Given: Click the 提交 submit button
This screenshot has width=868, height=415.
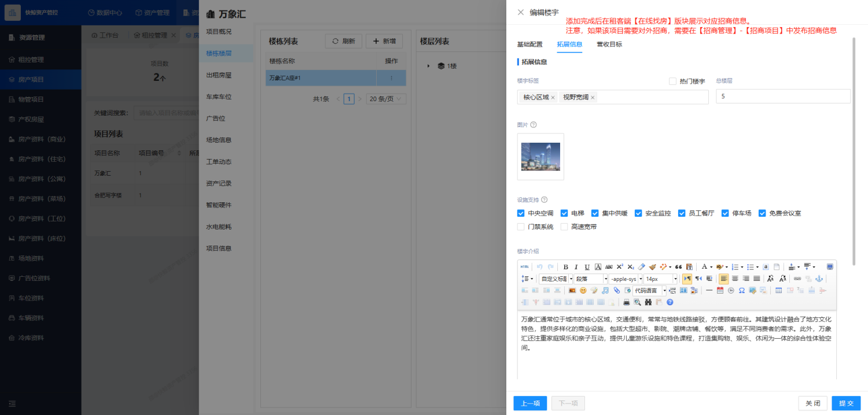Looking at the screenshot, I should pyautogui.click(x=846, y=403).
